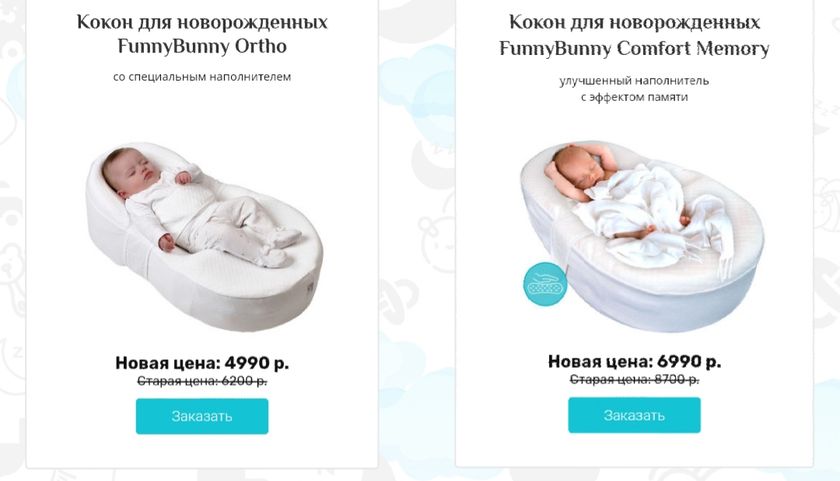Viewport: 840px width, 481px height.
Task: Click the crossed-out old price 6200 р.
Action: tap(202, 381)
